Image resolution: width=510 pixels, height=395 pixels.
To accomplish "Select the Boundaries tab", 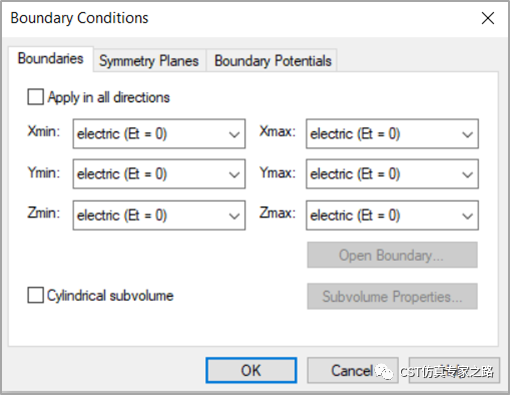I will point(51,59).
